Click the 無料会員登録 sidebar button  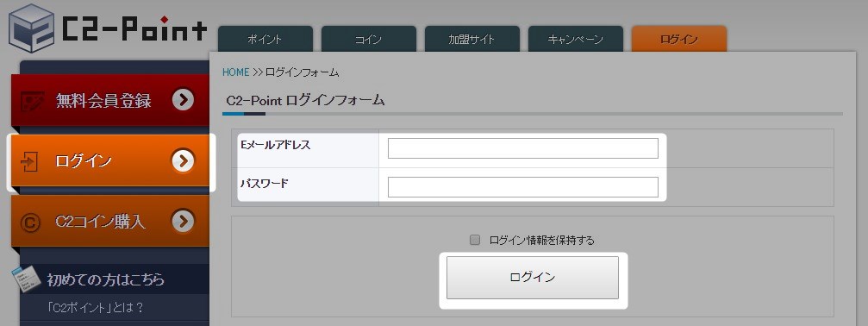pyautogui.click(x=110, y=100)
